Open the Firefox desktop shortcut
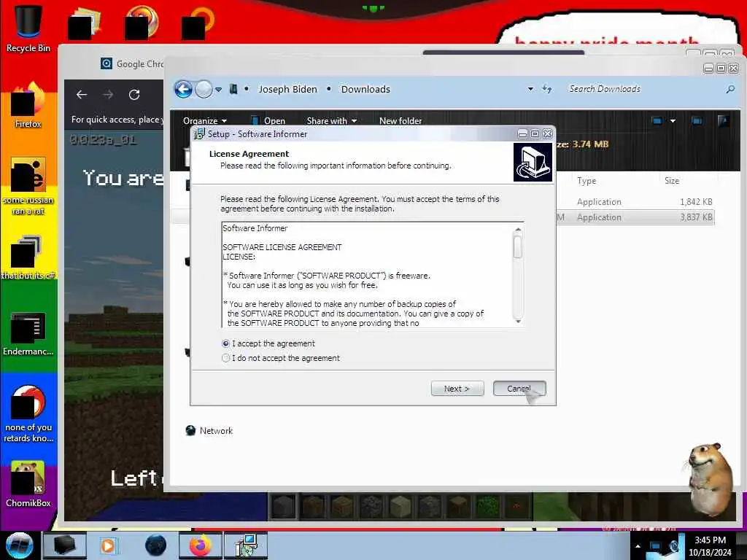Image resolution: width=747 pixels, height=560 pixels. [x=28, y=105]
